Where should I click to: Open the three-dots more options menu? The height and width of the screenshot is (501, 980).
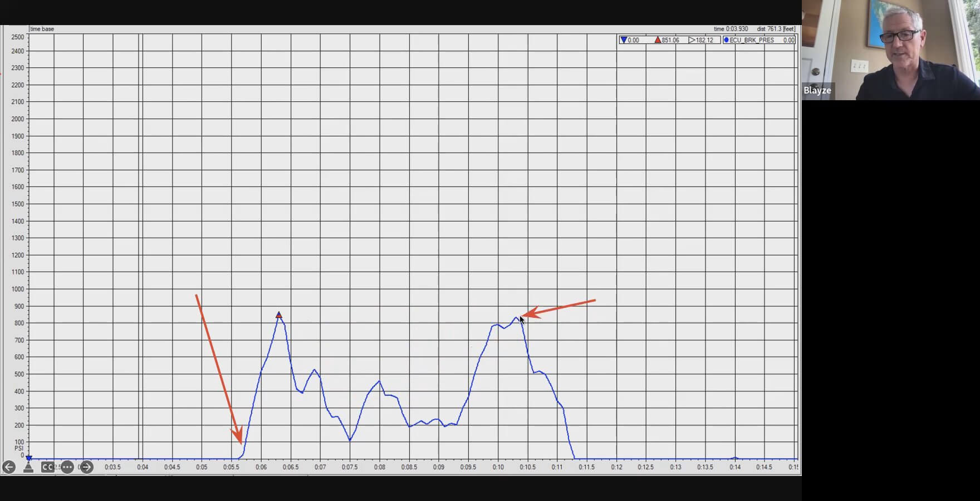click(x=67, y=467)
